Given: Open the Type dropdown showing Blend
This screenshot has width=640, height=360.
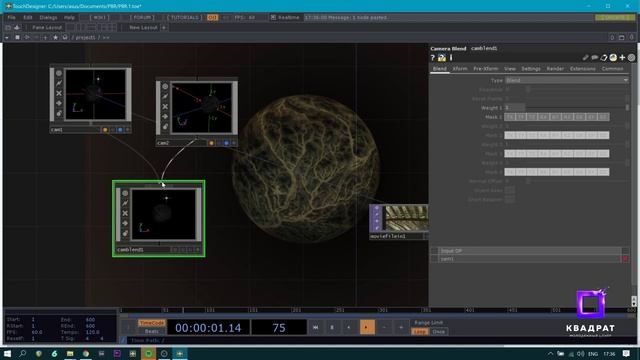Looking at the screenshot, I should point(567,80).
